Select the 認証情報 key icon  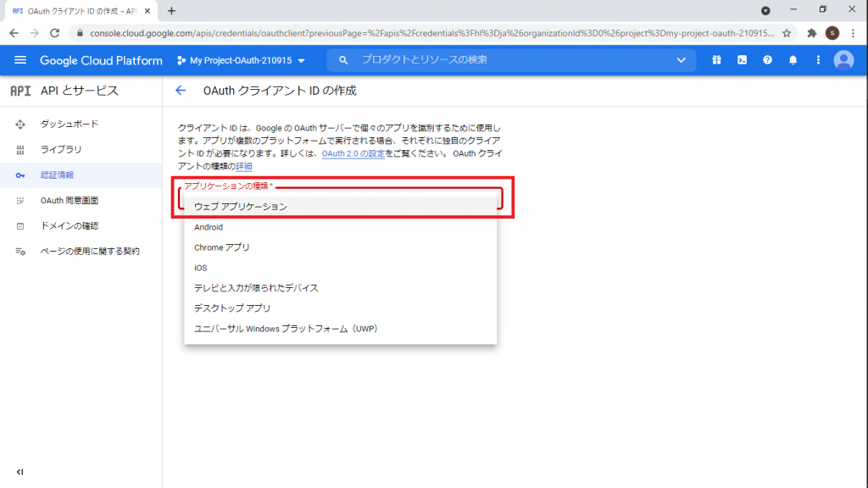coord(19,175)
